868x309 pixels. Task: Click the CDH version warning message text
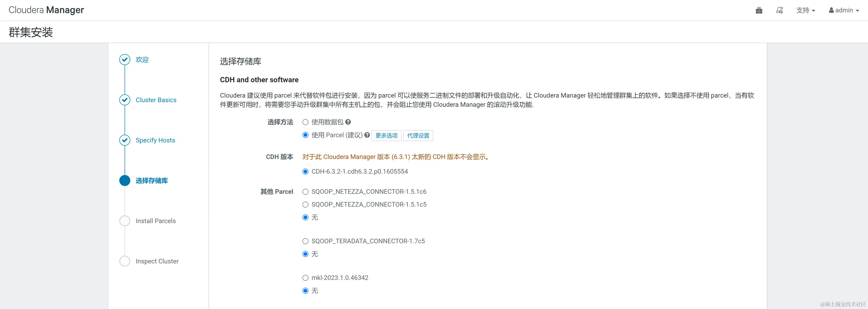(396, 157)
